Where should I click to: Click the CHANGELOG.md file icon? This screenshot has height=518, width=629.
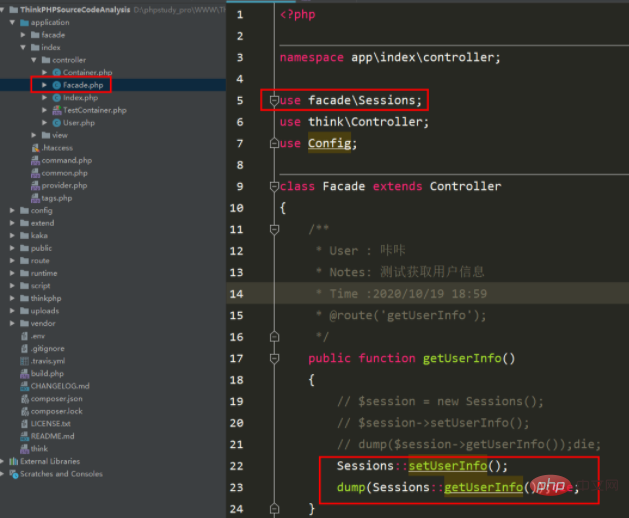24,386
